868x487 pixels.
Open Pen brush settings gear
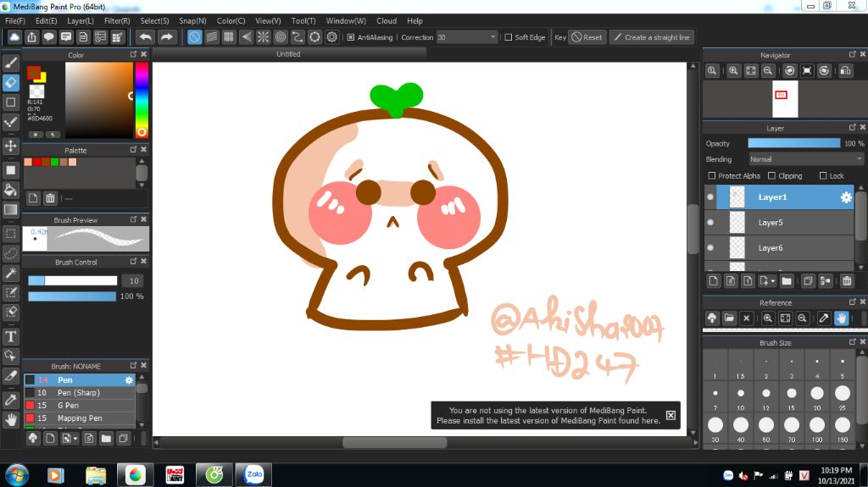129,380
